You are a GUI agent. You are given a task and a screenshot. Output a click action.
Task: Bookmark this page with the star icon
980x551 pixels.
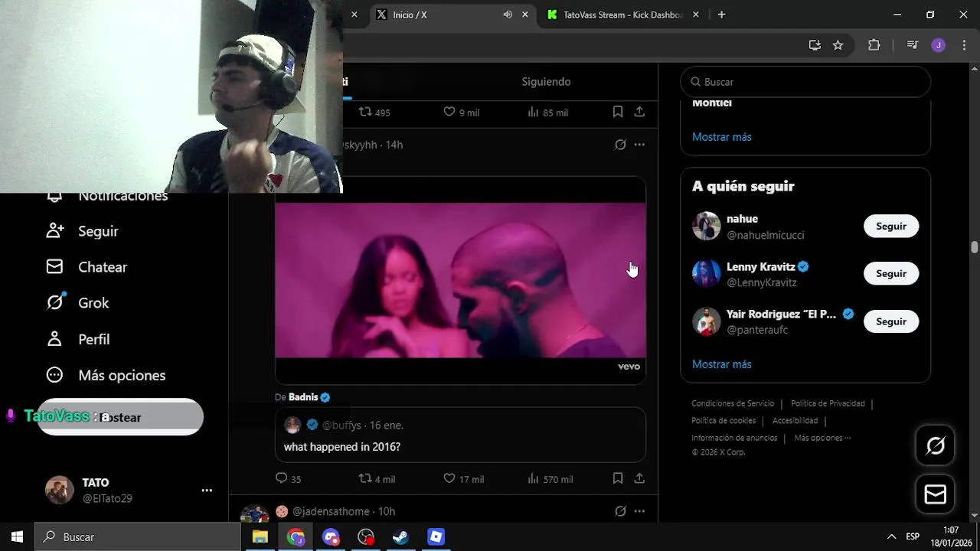pos(838,45)
